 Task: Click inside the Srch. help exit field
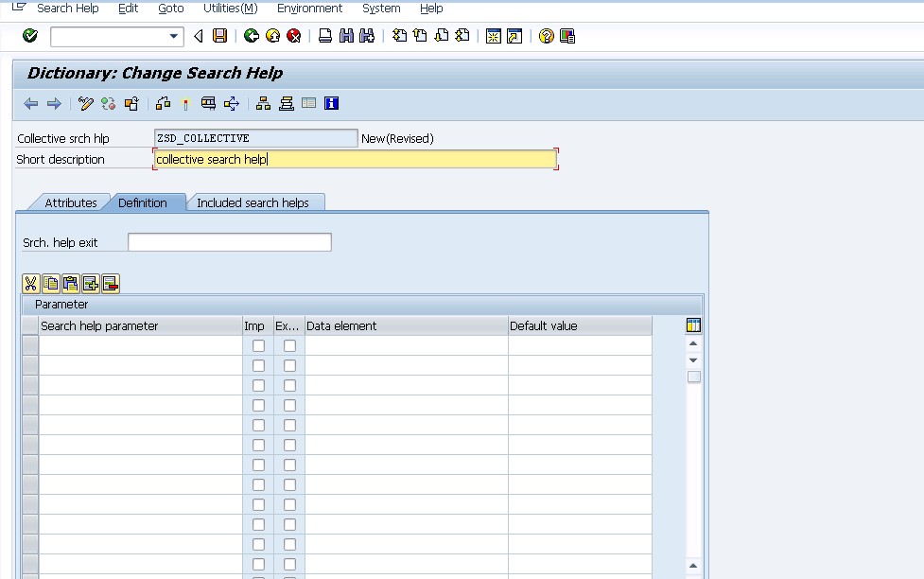click(x=229, y=241)
